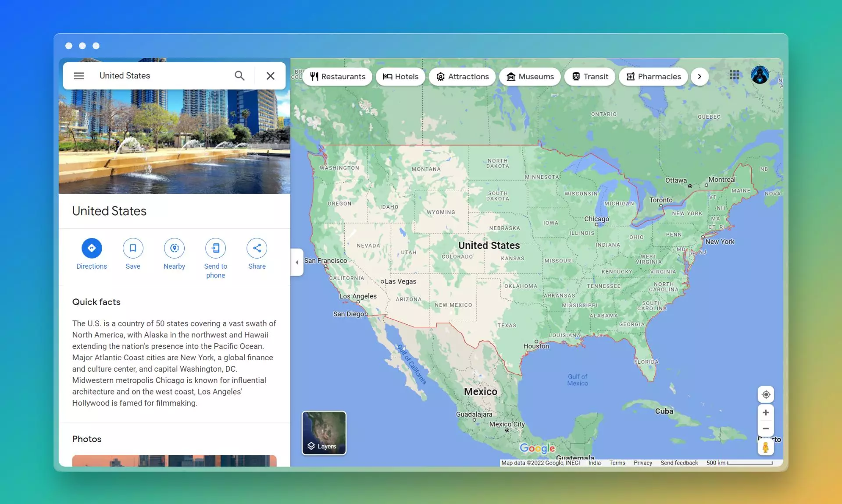Zoom out the map with minus
Screen dimensions: 842x504
(x=766, y=429)
